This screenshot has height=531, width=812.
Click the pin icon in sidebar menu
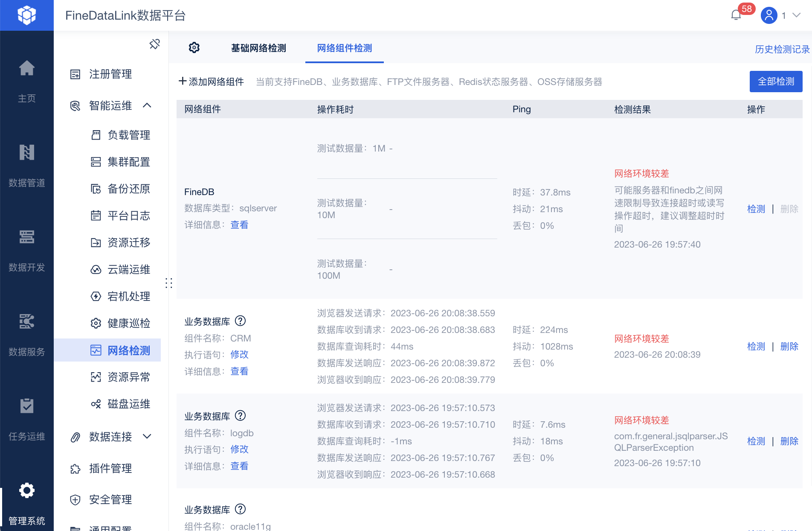click(x=154, y=44)
